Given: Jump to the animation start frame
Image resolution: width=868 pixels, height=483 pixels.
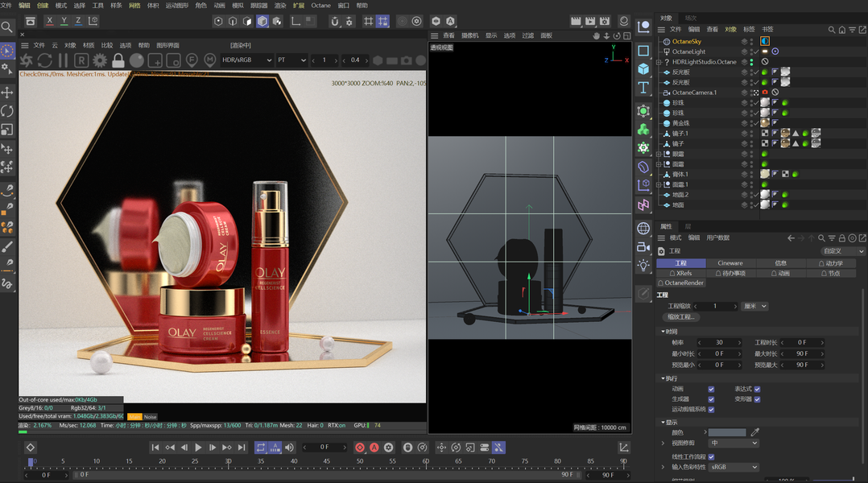Looking at the screenshot, I should point(155,448).
